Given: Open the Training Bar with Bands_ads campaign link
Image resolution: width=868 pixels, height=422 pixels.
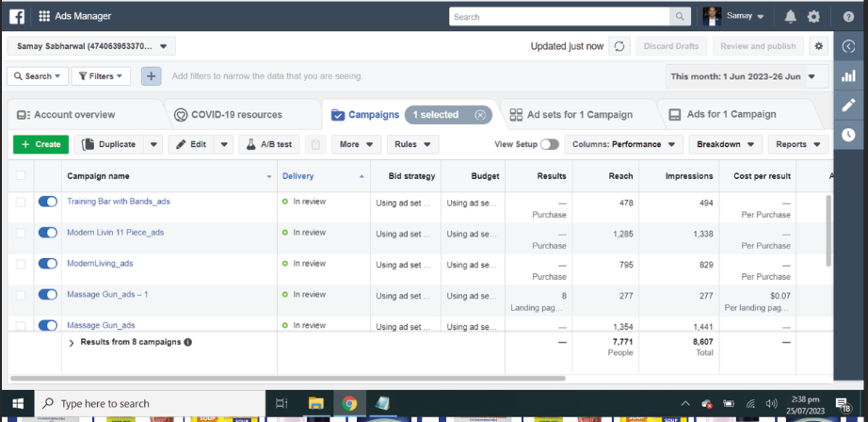Looking at the screenshot, I should click(x=119, y=202).
